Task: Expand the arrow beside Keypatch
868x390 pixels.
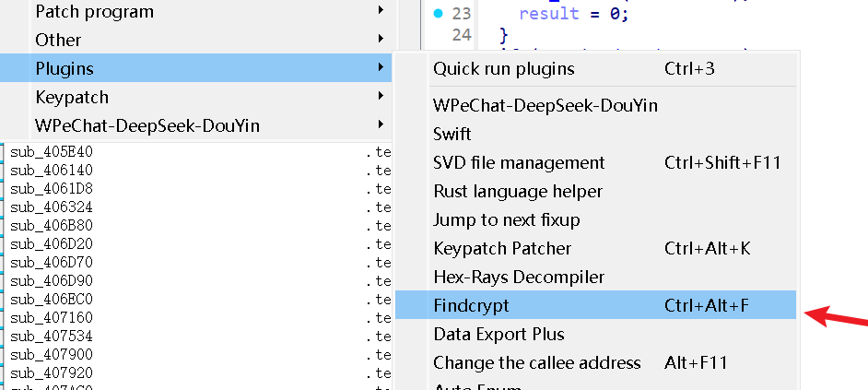Action: click(381, 96)
